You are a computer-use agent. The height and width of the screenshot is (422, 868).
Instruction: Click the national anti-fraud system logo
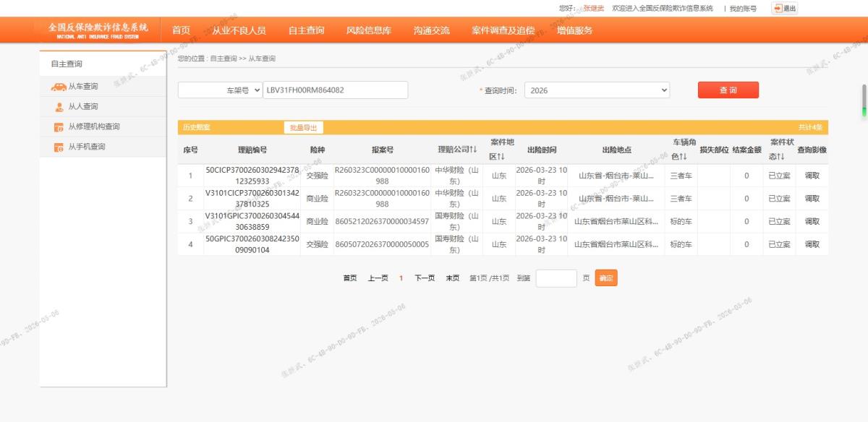98,30
